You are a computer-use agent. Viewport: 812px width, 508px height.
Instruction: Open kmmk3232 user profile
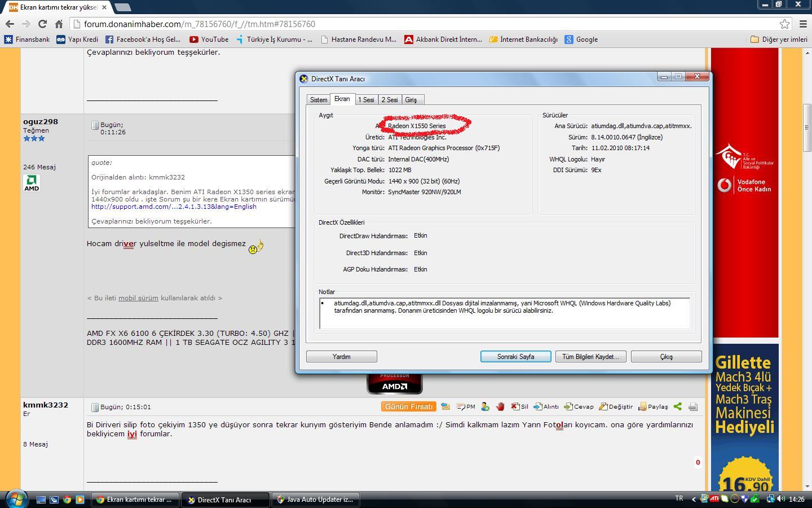46,405
